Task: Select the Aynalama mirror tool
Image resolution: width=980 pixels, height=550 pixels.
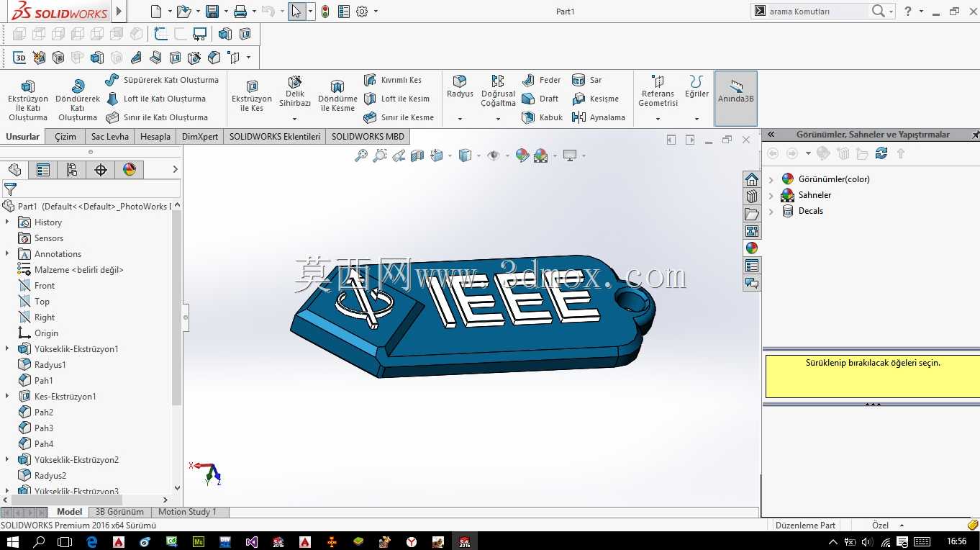Action: click(599, 117)
